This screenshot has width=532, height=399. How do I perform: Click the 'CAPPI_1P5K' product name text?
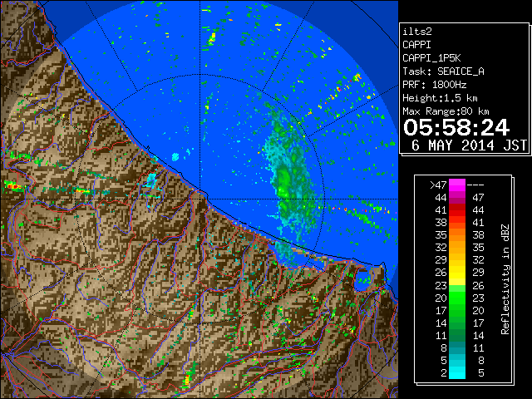coord(431,58)
